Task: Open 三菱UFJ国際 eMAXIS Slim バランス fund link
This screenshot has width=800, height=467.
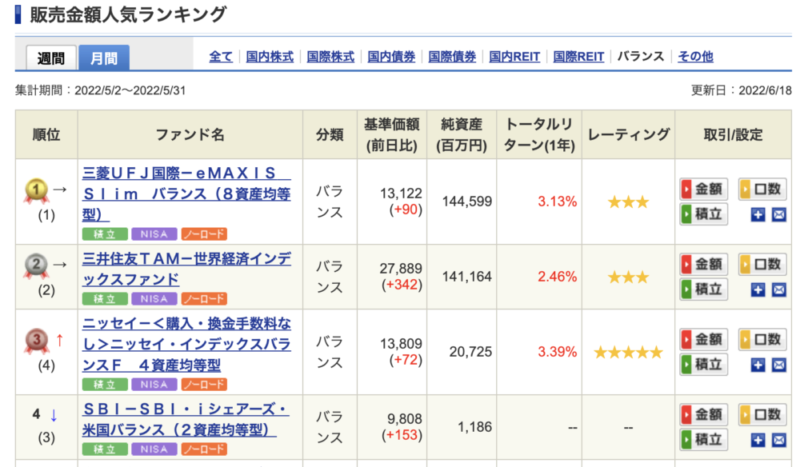Action: coord(187,194)
